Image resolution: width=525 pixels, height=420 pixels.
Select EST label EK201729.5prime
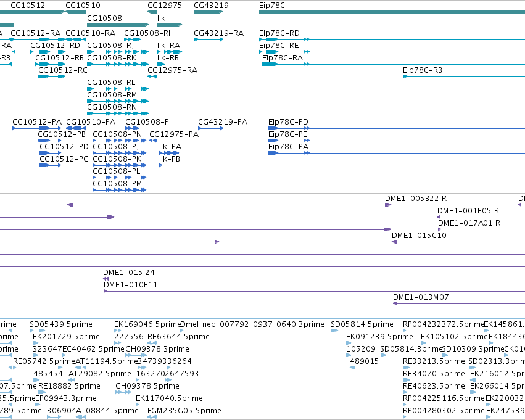[66, 337]
